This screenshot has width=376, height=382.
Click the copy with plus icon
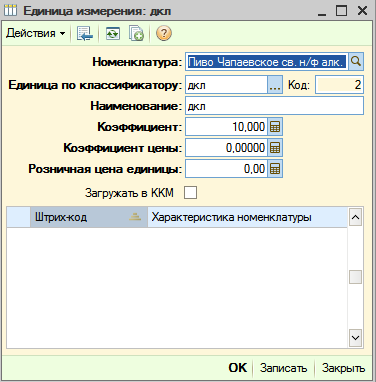136,33
